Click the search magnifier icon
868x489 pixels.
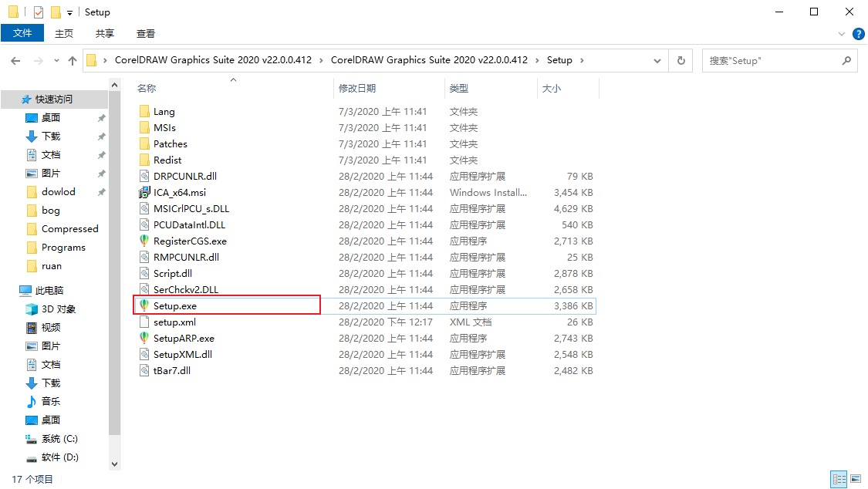[x=846, y=60]
